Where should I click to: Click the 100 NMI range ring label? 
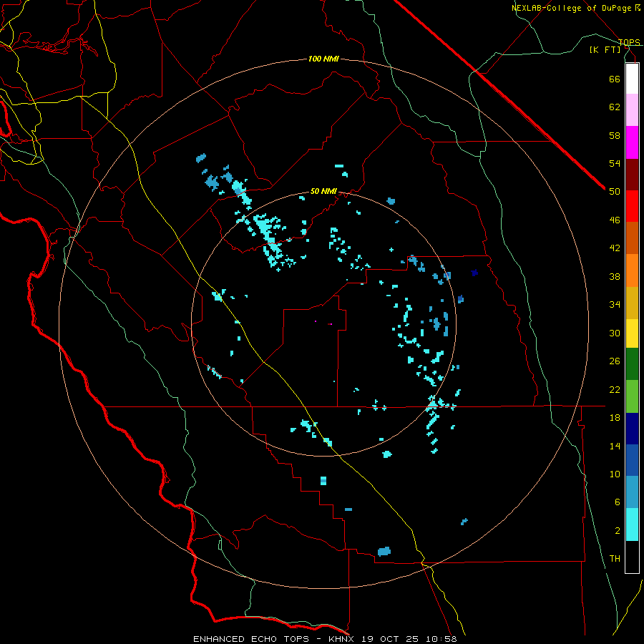[323, 59]
